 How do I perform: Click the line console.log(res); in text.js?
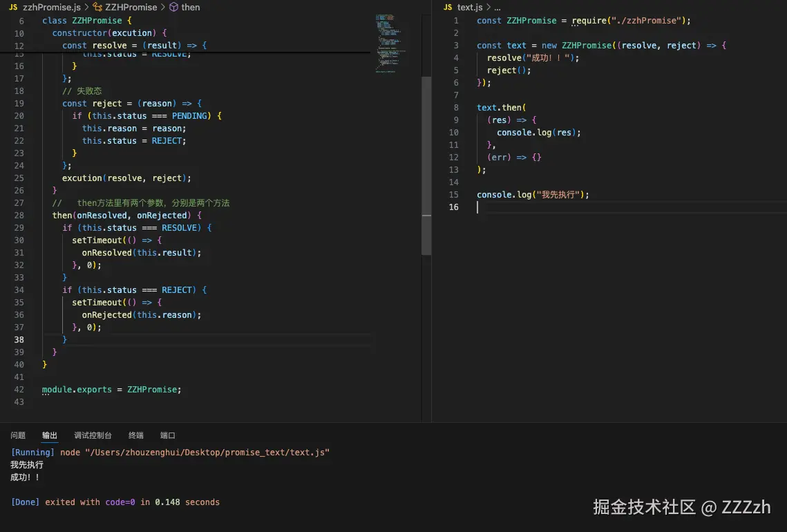(538, 133)
